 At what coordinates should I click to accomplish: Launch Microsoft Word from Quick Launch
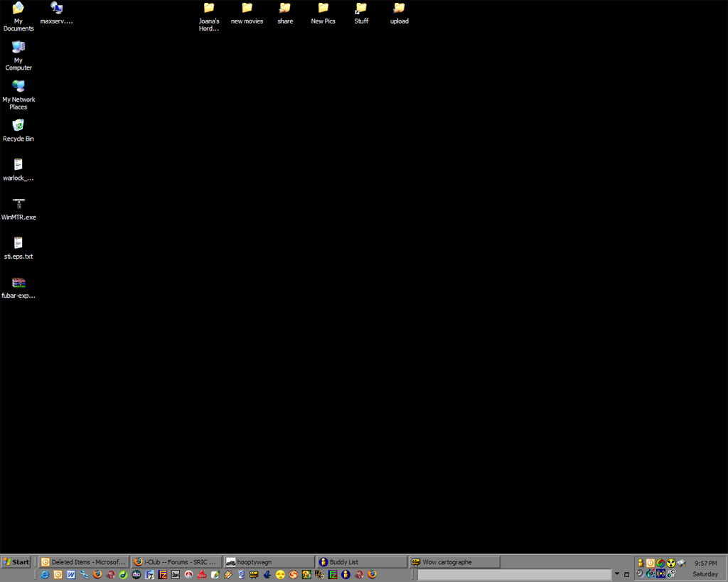(71, 574)
